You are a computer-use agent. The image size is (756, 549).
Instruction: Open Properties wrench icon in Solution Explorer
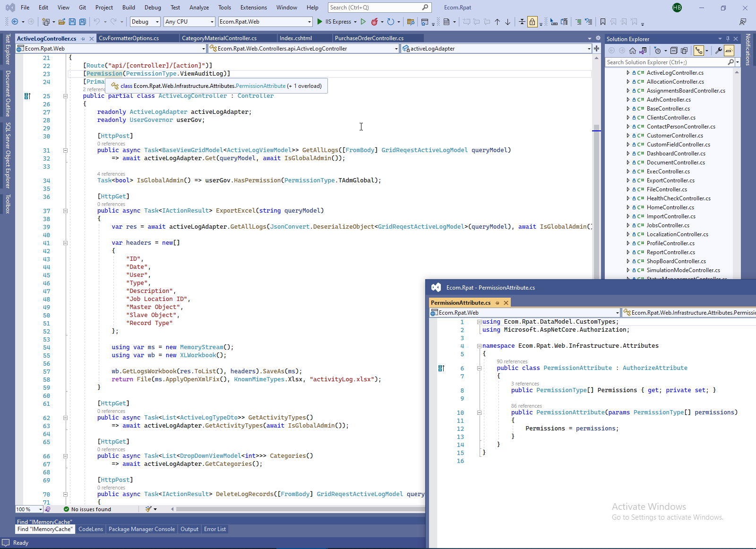point(718,51)
